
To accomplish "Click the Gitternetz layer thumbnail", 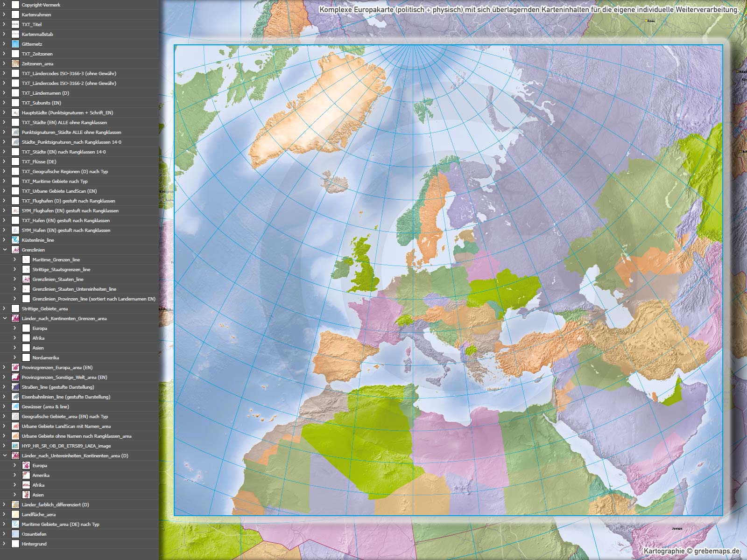I will (x=15, y=44).
